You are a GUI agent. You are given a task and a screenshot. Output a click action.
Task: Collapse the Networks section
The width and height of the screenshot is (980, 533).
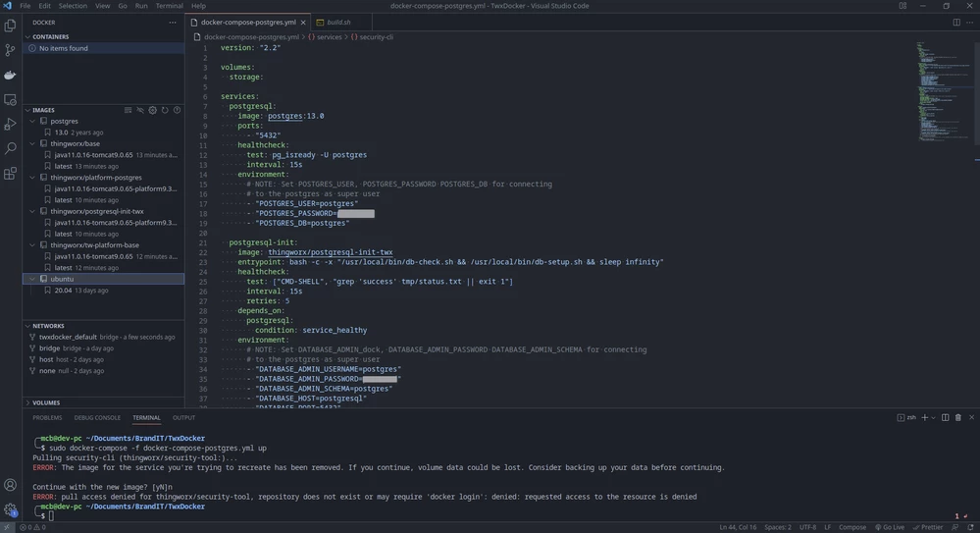(x=27, y=326)
